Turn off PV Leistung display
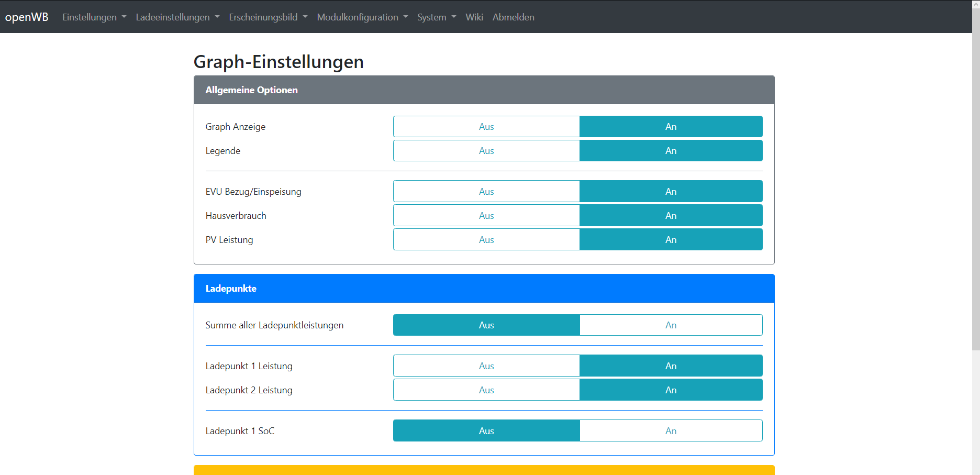The image size is (980, 475). 486,240
